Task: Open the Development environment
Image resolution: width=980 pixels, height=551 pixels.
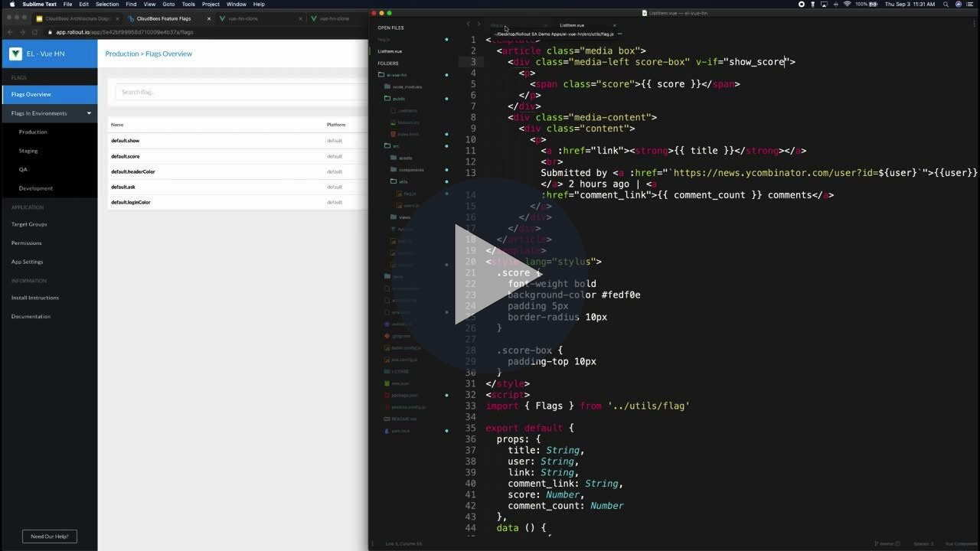Action: (x=36, y=188)
